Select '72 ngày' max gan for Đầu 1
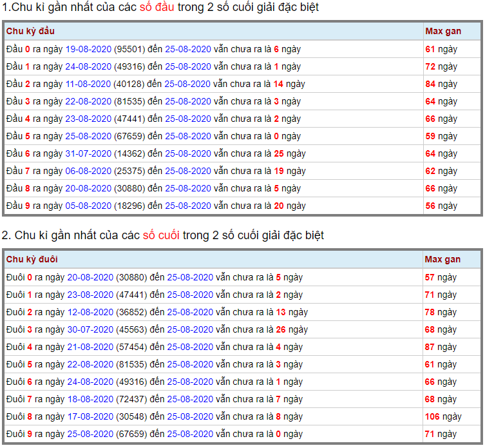The image size is (485, 448). (x=441, y=66)
